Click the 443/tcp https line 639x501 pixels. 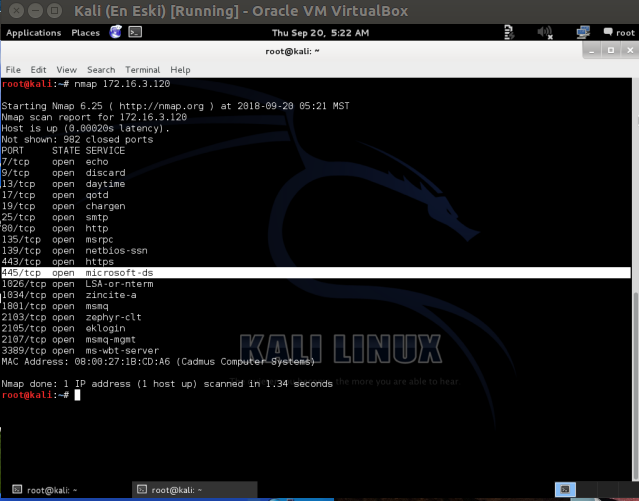coord(57,262)
